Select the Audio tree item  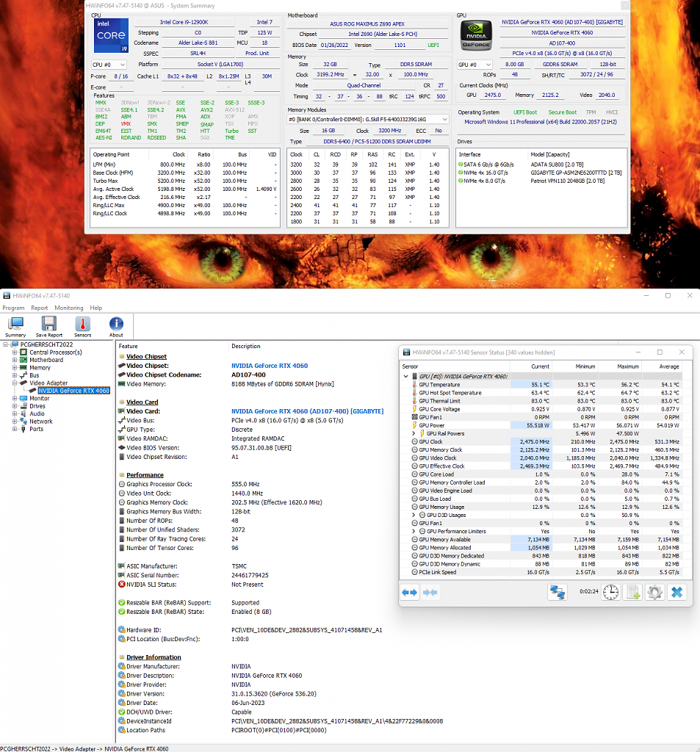click(x=37, y=413)
